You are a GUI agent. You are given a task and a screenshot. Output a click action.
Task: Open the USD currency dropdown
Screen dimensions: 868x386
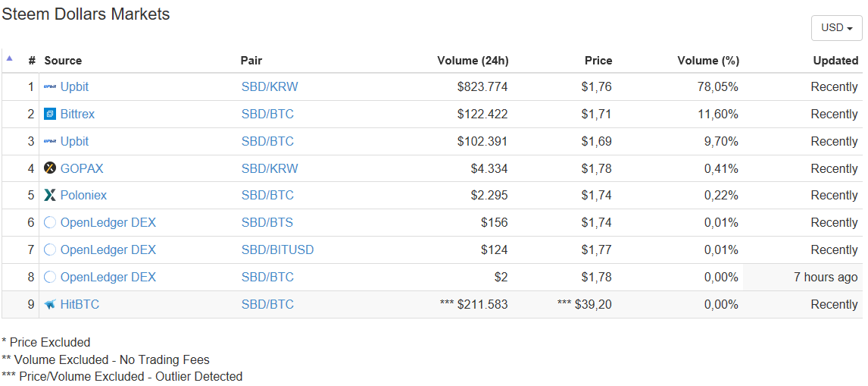836,28
